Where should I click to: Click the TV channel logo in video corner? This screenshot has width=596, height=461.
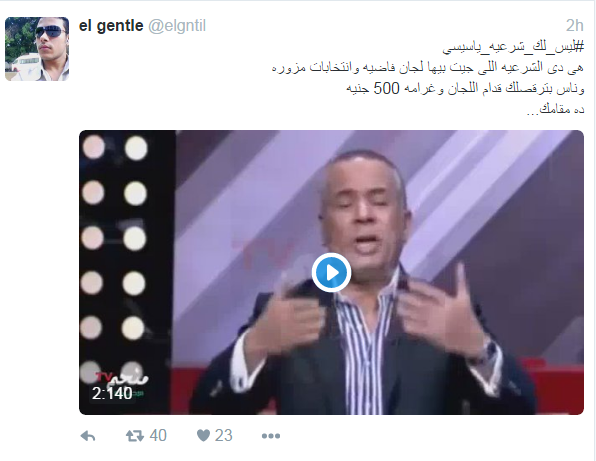pos(121,377)
